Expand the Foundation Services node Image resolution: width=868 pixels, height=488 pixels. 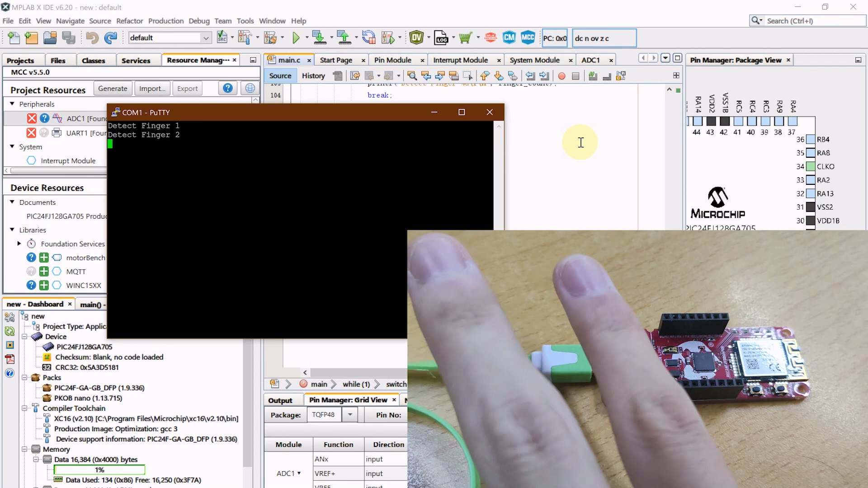(x=19, y=244)
